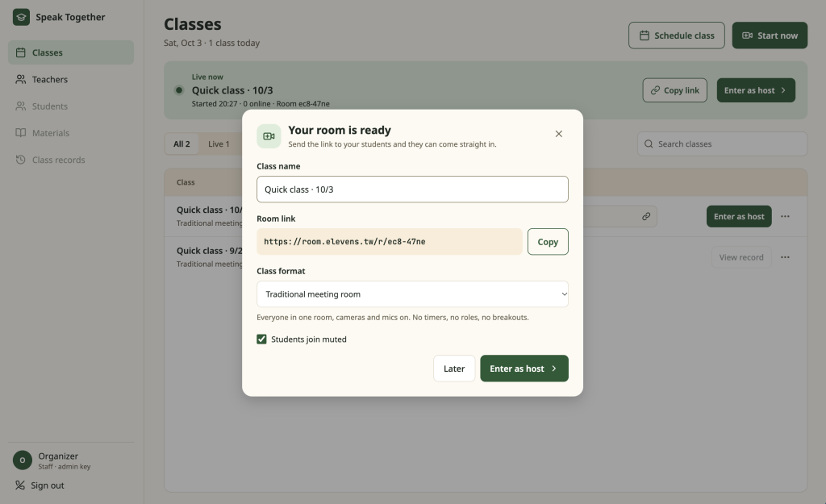Viewport: 826px width, 504px height.
Task: Click the Start now button
Action: 770,35
